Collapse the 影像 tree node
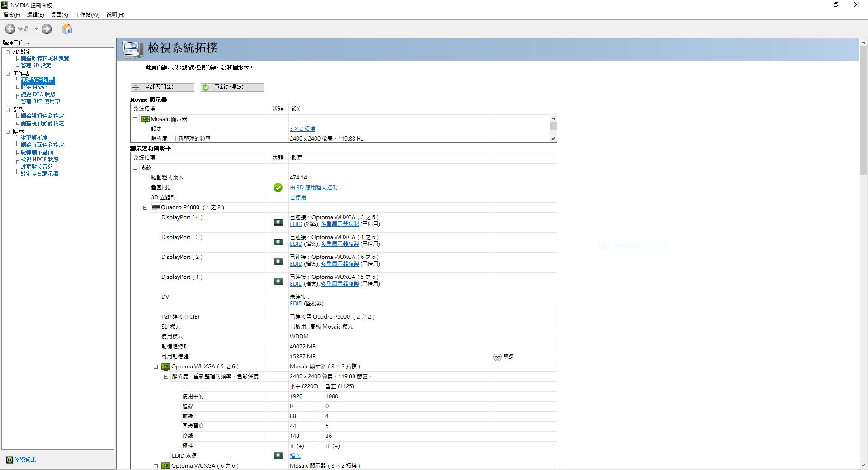 (8, 110)
